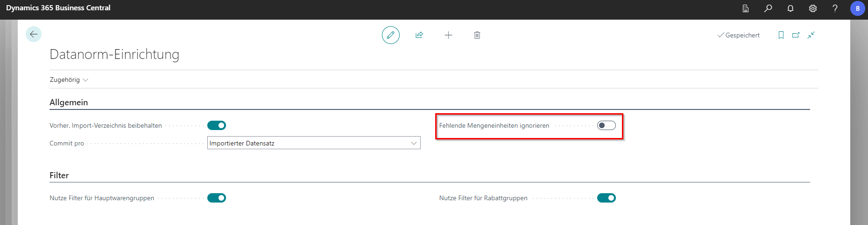The width and height of the screenshot is (868, 225).
Task: Click the trash delete icon
Action: coord(477,35)
